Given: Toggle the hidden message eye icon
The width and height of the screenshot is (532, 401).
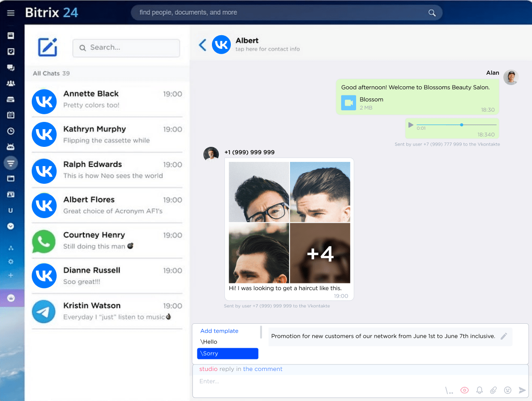Looking at the screenshot, I should coord(464,390).
